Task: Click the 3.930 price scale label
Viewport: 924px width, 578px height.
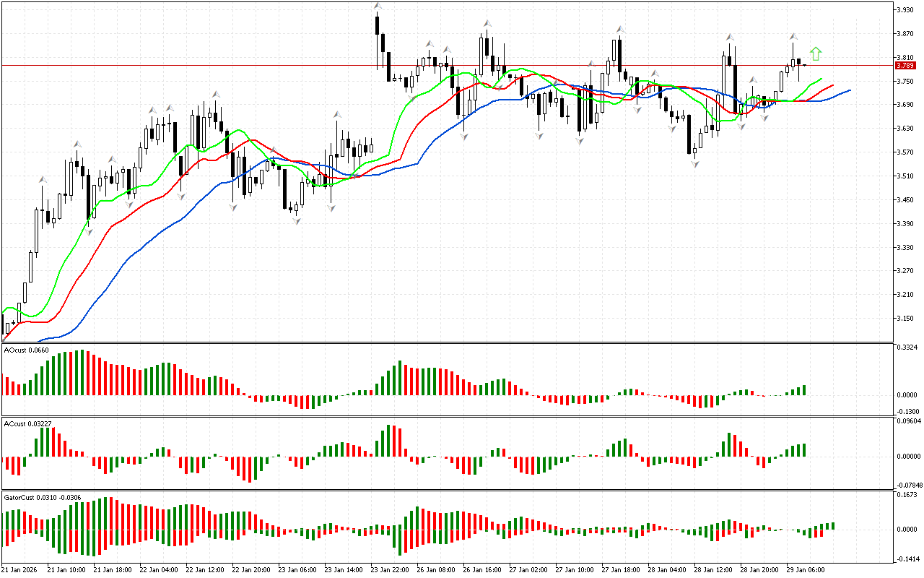Action: click(x=905, y=10)
